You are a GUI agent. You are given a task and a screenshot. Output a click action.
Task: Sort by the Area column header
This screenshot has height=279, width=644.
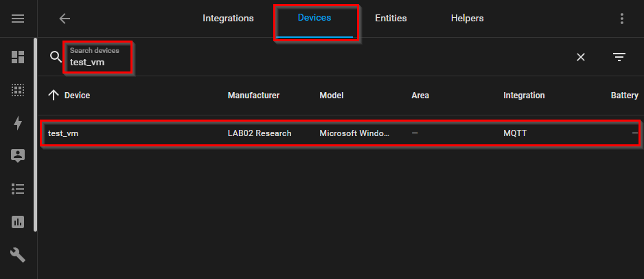pos(420,96)
